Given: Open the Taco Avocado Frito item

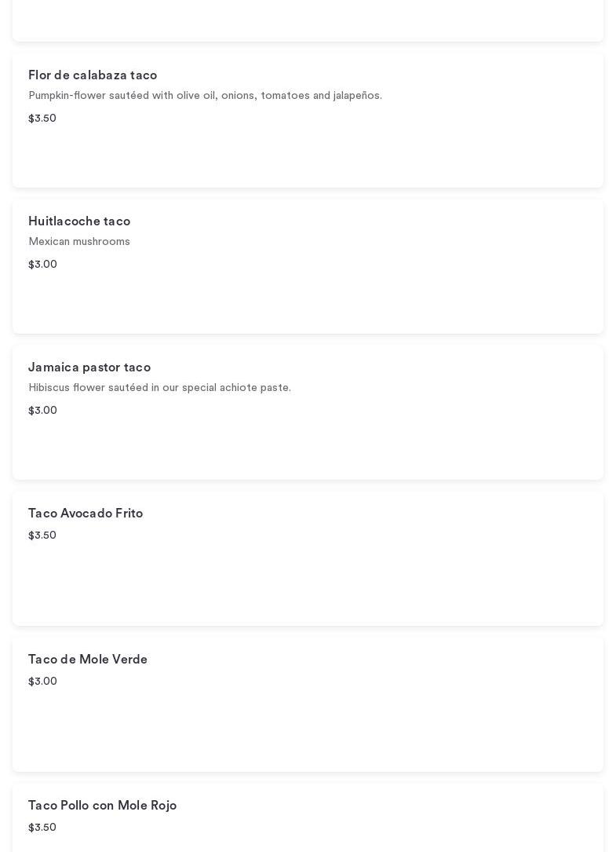Looking at the screenshot, I should [x=86, y=514].
